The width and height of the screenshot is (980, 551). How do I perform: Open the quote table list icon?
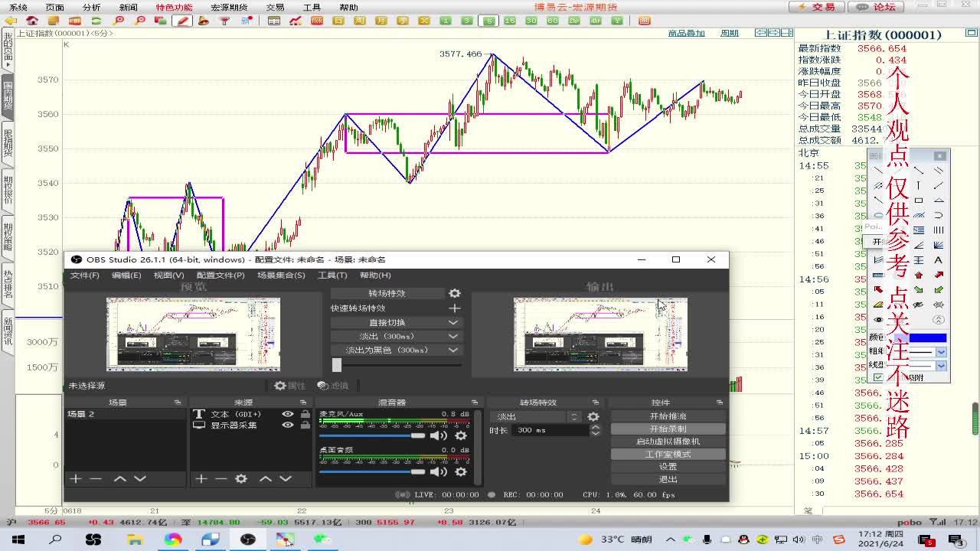(274, 21)
